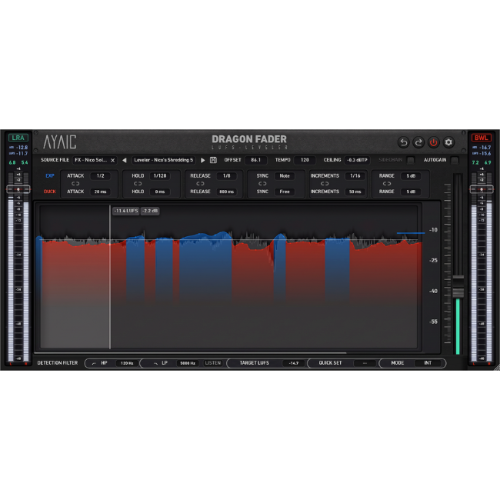This screenshot has width=500, height=500.
Task: Click the save preset icon
Action: (213, 160)
